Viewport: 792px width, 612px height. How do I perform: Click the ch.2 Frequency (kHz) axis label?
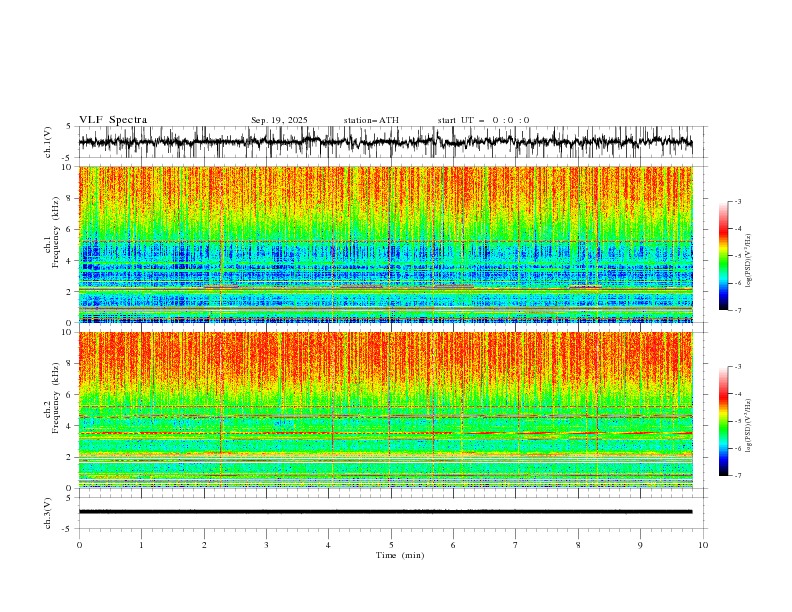(51, 398)
